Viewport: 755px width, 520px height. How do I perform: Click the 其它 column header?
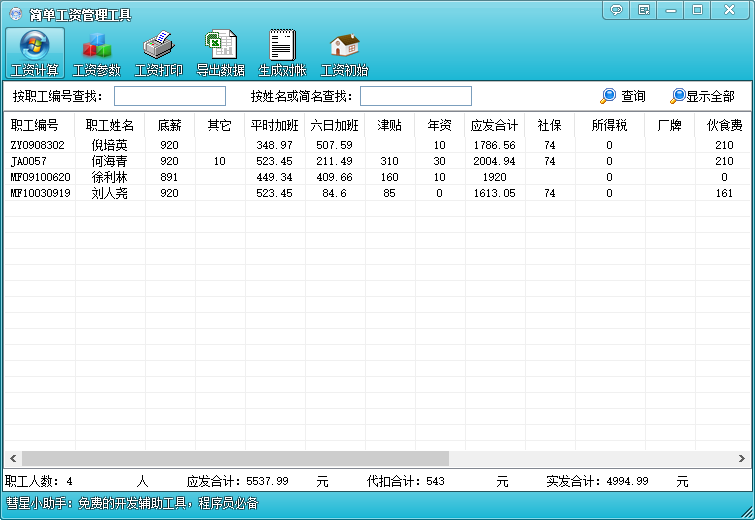click(220, 125)
